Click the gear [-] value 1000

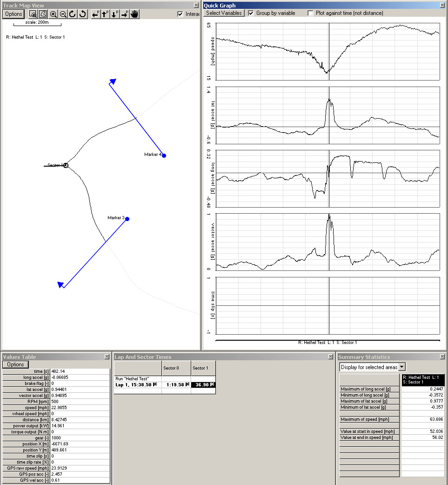point(80,438)
